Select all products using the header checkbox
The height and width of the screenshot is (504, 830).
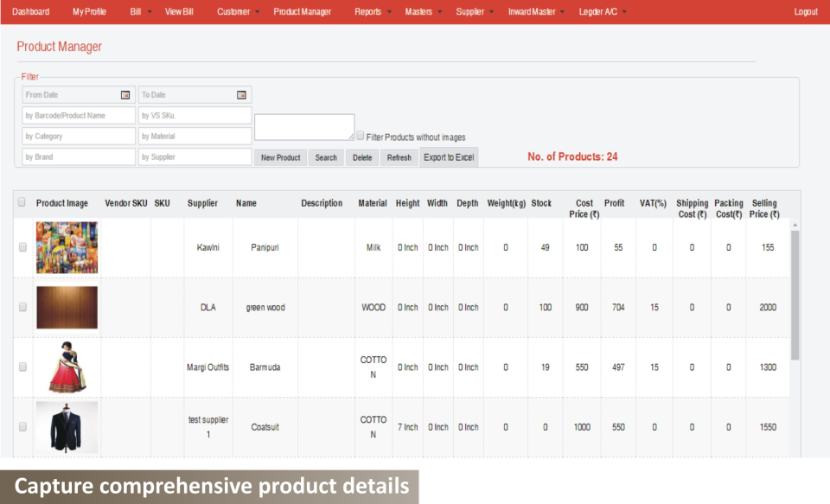pos(22,201)
